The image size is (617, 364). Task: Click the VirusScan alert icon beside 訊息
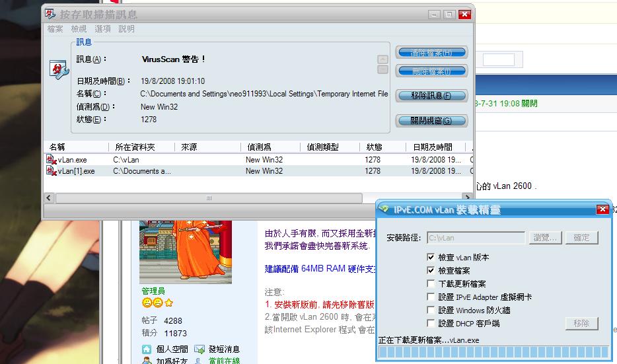point(59,69)
